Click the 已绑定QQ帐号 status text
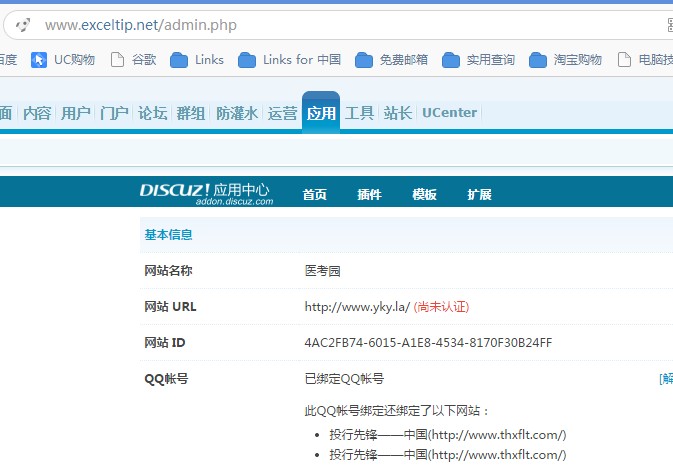The image size is (673, 473). pos(344,379)
